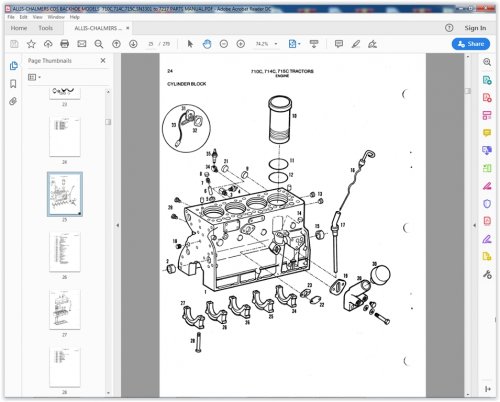Open the Help question mark icon
This screenshot has width=500, height=402.
coord(449,28)
